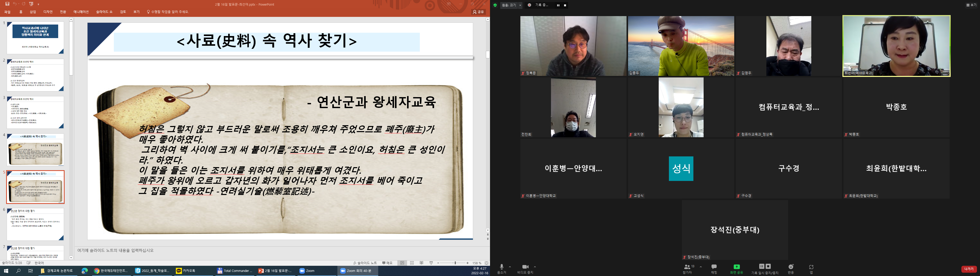Expand the arrow next to 참가자

point(701,267)
